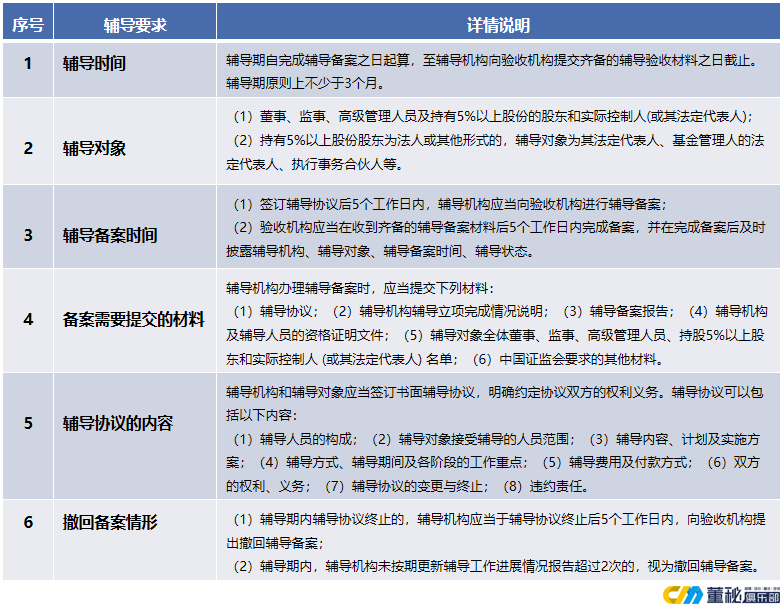Click the 签订辅导协议后5个工作日内 detail line
Viewport: 782px width, 606px height.
449,204
